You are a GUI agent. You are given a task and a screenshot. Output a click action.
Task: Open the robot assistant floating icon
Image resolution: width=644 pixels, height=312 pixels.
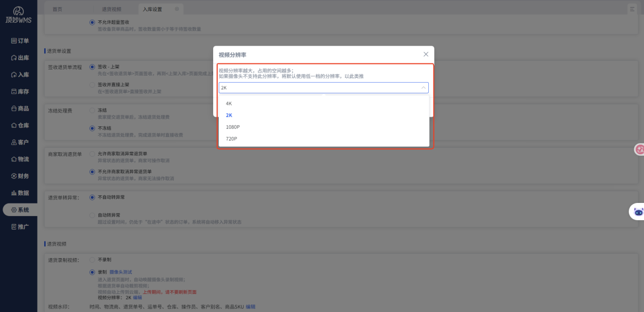click(638, 212)
